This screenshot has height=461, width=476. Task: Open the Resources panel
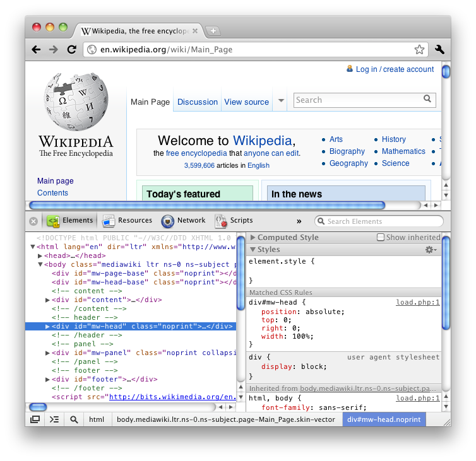pyautogui.click(x=127, y=221)
